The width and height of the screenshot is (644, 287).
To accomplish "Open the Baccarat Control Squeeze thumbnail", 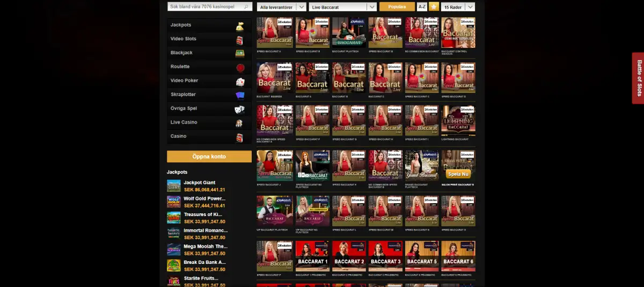I will click(458, 33).
